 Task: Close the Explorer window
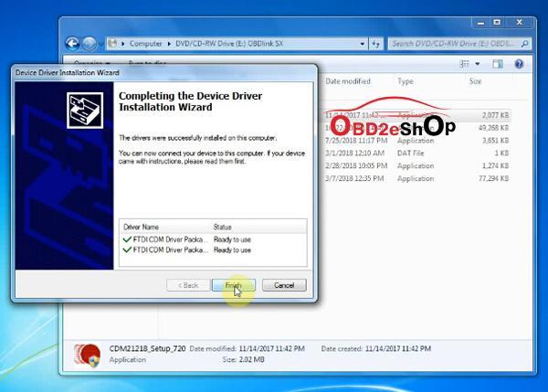coord(519,23)
